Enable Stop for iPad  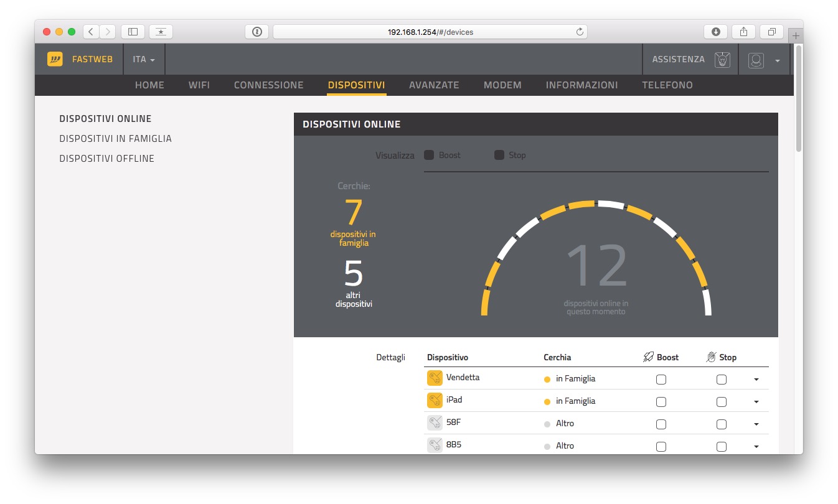click(x=722, y=402)
